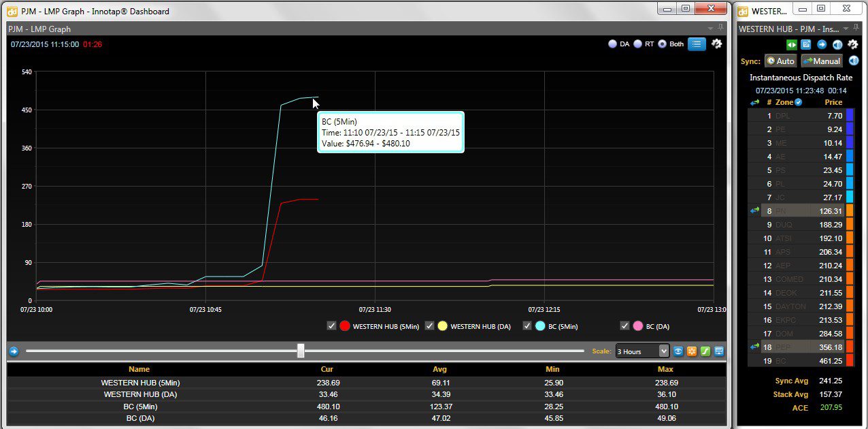This screenshot has height=429, width=868.
Task: Click the last blue icon after Scale
Action: pos(719,351)
